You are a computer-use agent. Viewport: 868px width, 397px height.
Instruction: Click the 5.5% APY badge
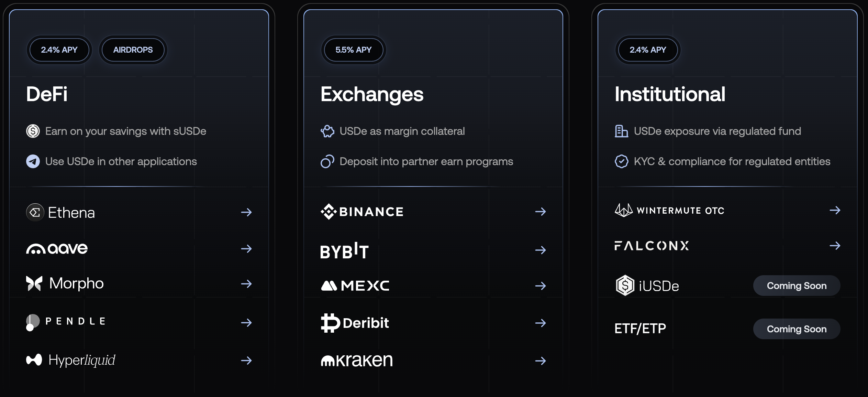pyautogui.click(x=354, y=50)
